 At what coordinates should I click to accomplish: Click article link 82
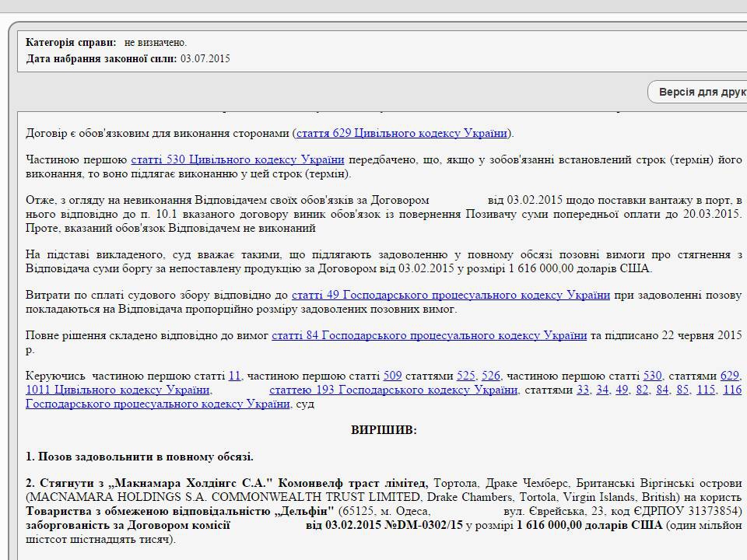[x=642, y=390]
